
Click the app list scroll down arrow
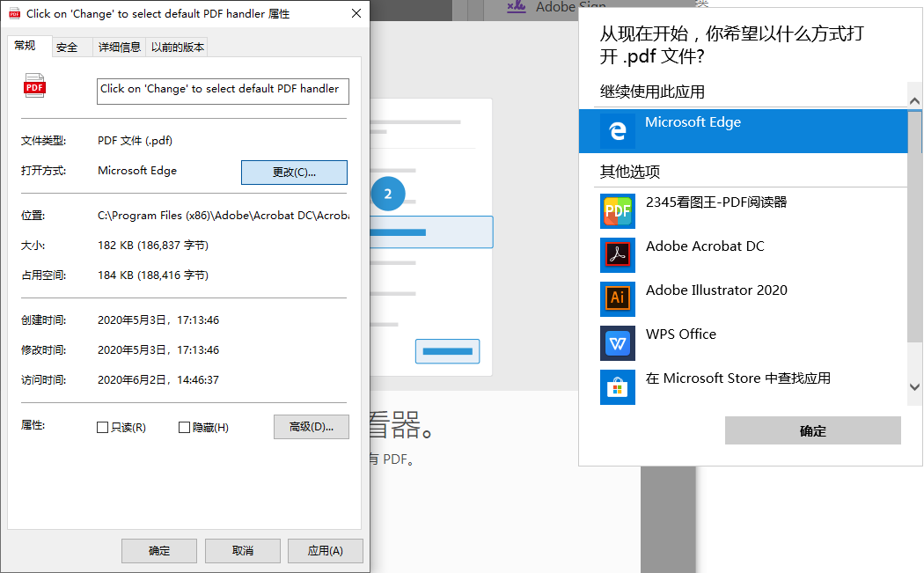click(x=914, y=387)
